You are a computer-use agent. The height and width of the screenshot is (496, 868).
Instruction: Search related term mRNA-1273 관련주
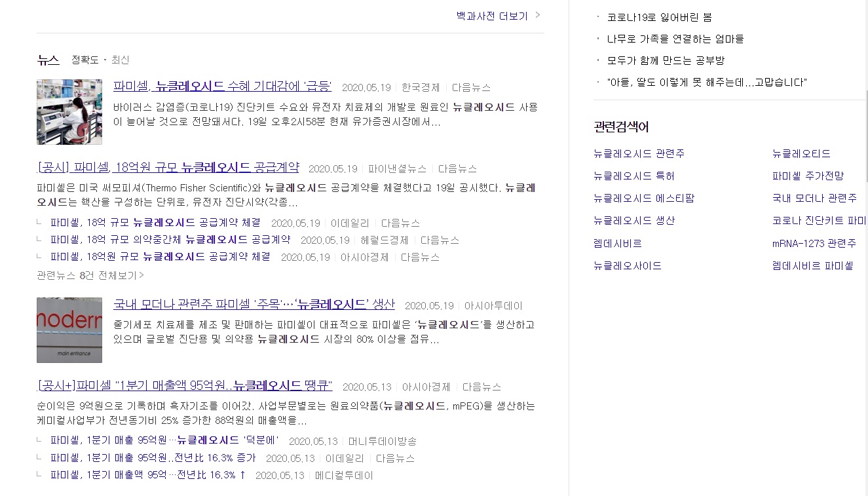tap(814, 243)
